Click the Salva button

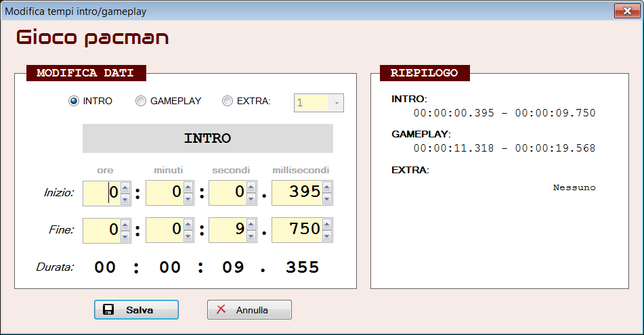click(x=136, y=310)
